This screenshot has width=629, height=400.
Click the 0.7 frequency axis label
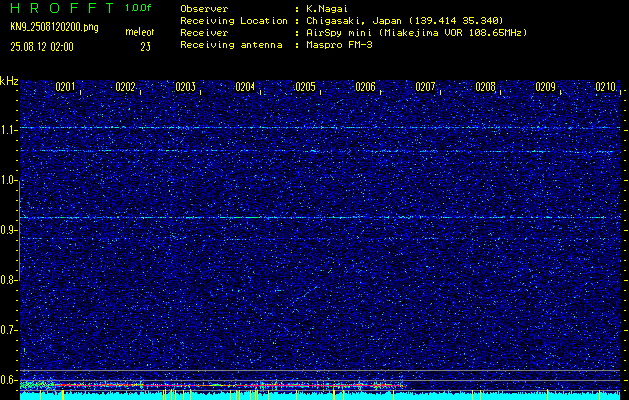[x=8, y=330]
